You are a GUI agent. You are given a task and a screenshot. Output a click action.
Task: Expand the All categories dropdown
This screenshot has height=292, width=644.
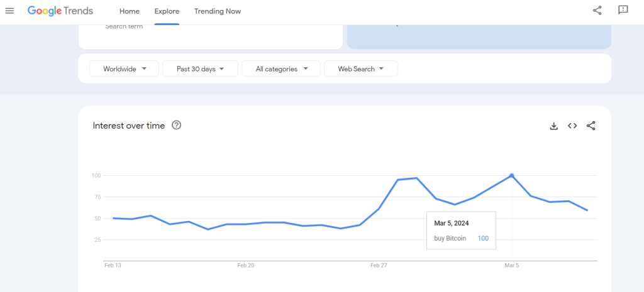click(281, 69)
